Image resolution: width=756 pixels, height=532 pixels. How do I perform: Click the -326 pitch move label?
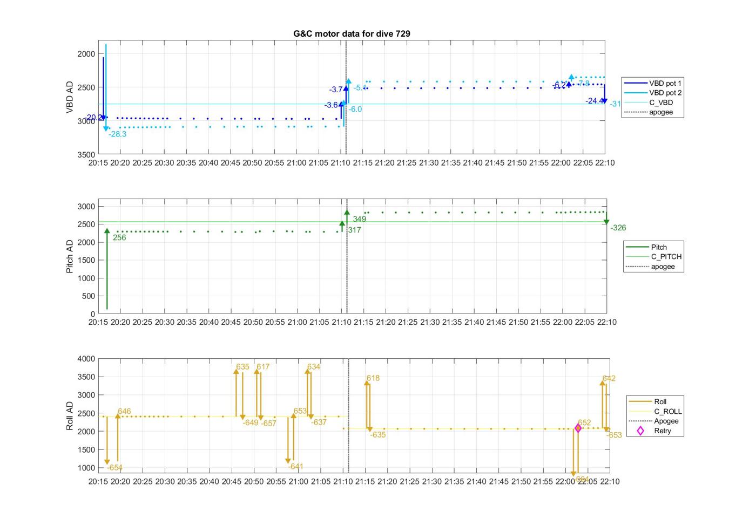(x=618, y=228)
